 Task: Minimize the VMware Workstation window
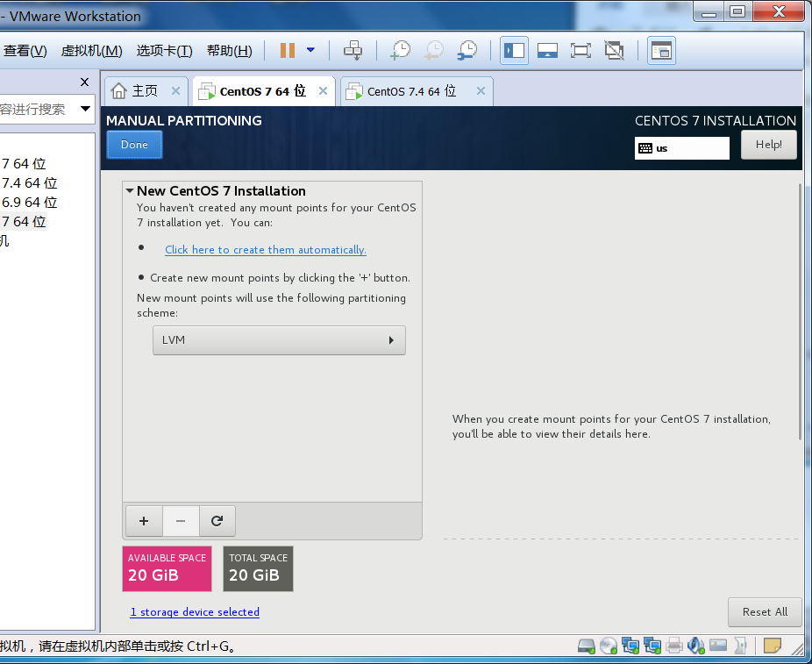click(709, 12)
